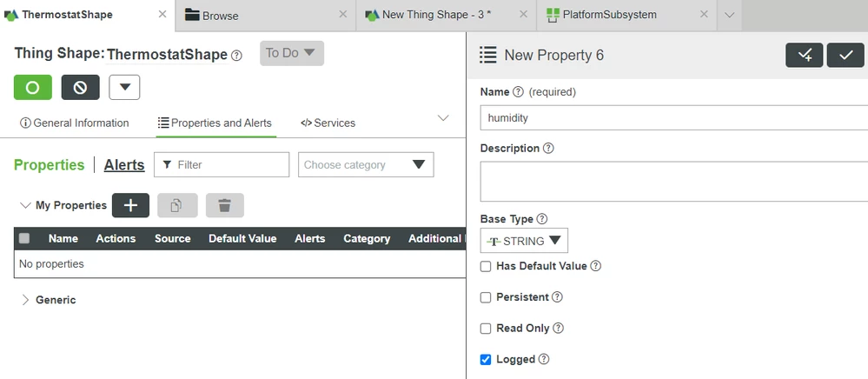
Task: Click the dark Cancel edit button
Action: (80, 88)
